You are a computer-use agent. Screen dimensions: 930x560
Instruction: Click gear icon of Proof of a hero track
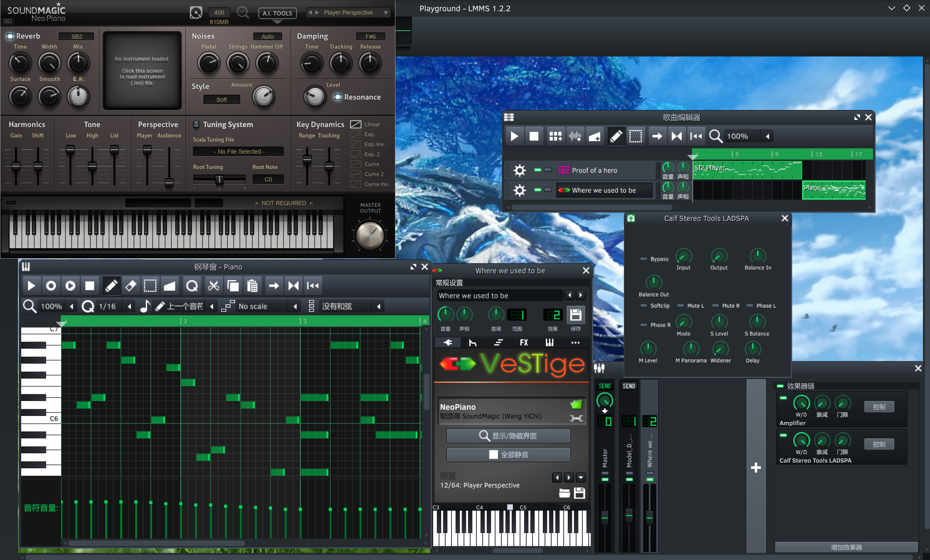(x=519, y=170)
